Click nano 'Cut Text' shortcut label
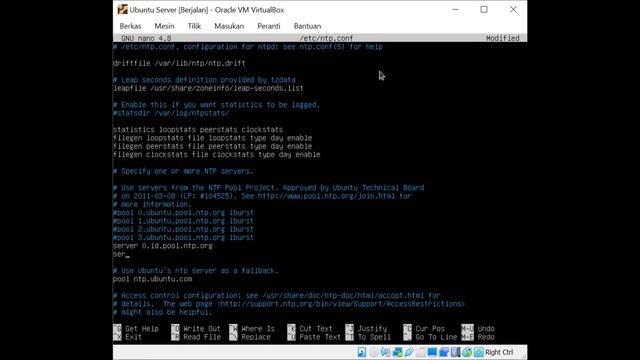Image resolution: width=640 pixels, height=360 pixels. [316, 329]
